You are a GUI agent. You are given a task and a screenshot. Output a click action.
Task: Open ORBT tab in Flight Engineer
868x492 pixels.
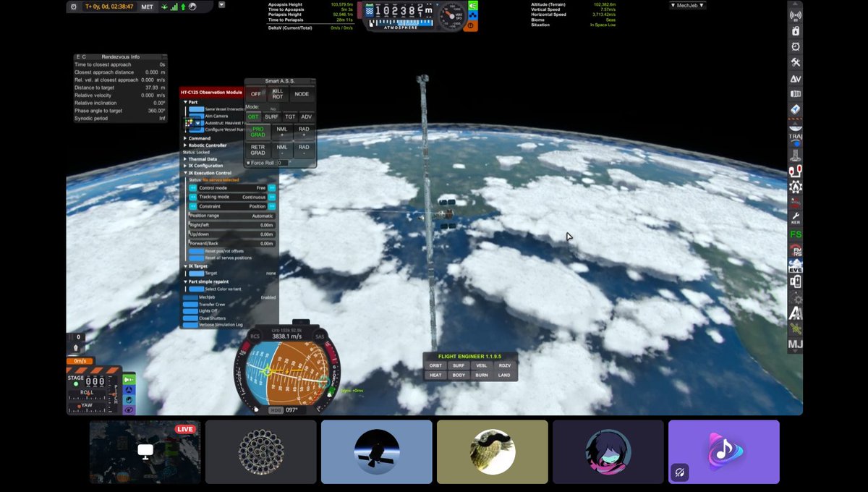point(435,366)
